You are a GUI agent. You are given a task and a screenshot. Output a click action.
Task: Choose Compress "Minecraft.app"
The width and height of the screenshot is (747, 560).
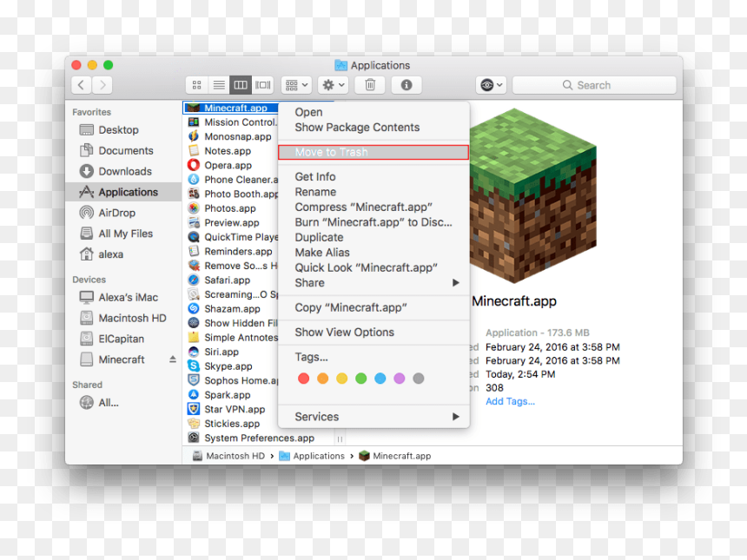(373, 208)
